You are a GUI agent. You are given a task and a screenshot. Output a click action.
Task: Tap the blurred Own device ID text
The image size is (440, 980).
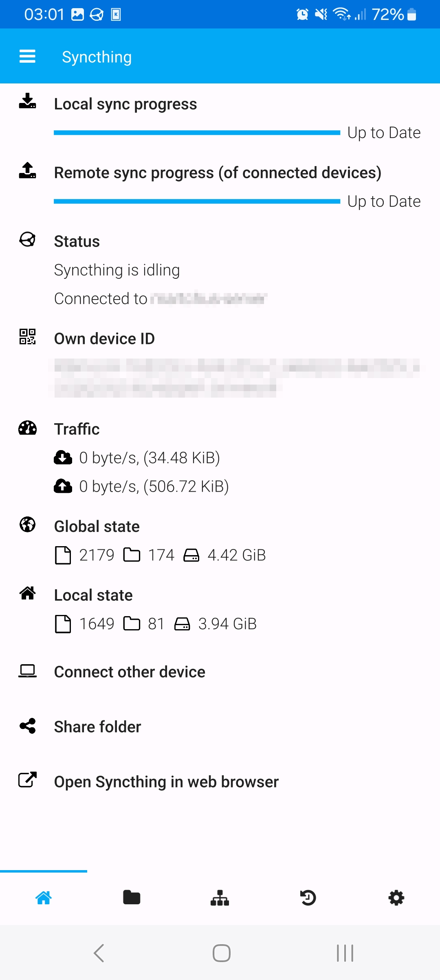pyautogui.click(x=236, y=378)
